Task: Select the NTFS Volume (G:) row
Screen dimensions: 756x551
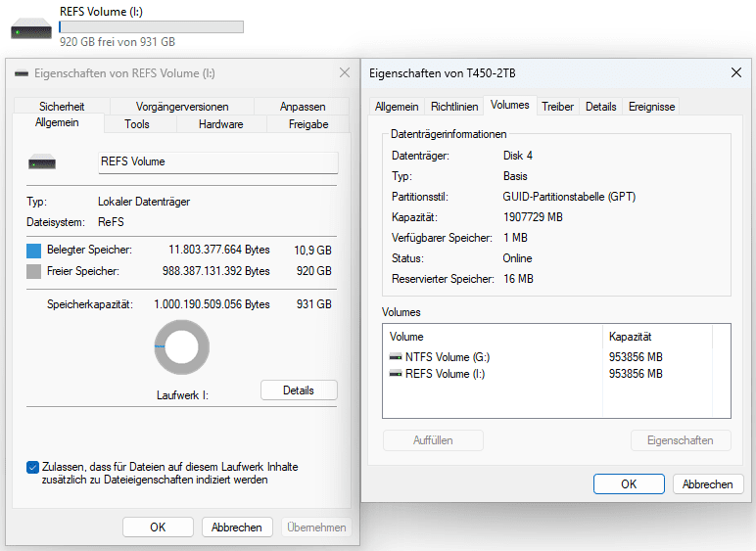Action: 490,357
